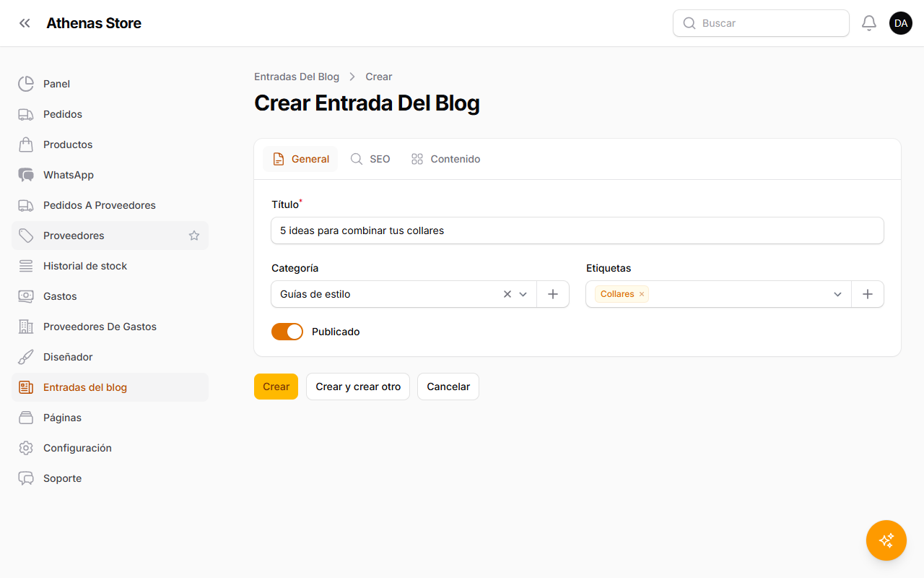Click the Panel pie chart icon
The height and width of the screenshot is (578, 924).
pos(26,84)
